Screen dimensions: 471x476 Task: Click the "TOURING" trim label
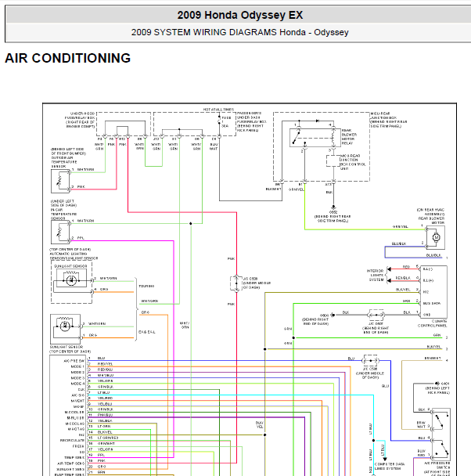(146, 287)
